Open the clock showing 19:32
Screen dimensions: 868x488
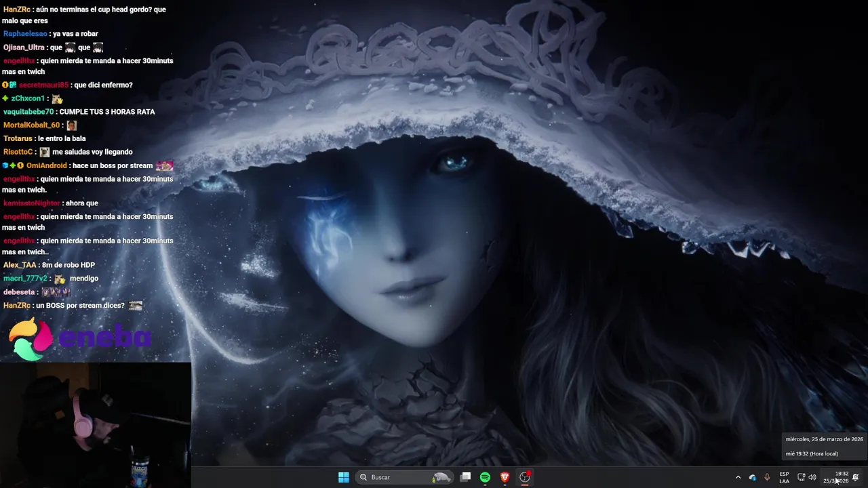836,477
